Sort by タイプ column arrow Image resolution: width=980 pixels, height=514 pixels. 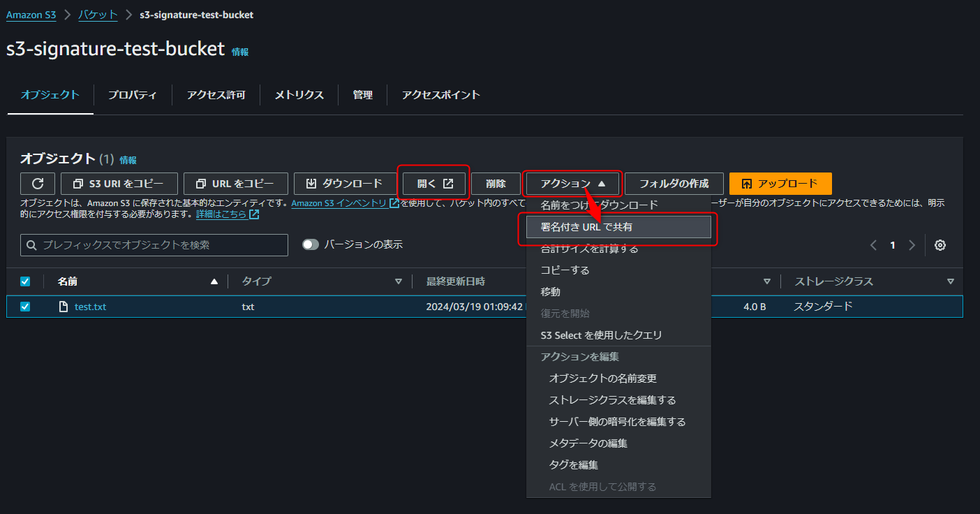pos(399,281)
